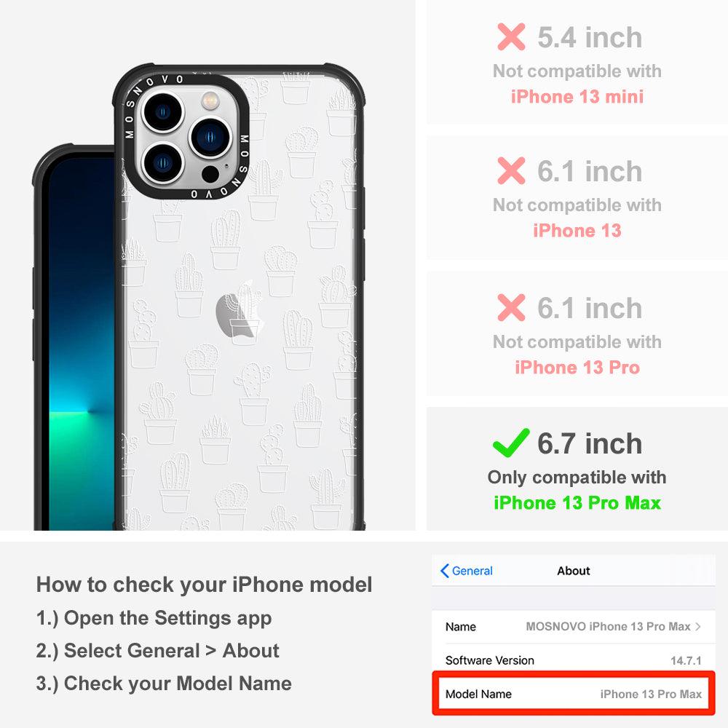
Task: Click the 'How to check your iPhone model' heading
Action: point(205,585)
